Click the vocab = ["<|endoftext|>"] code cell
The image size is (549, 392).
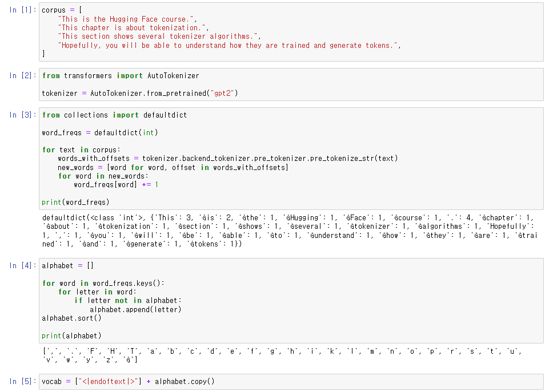click(291, 382)
